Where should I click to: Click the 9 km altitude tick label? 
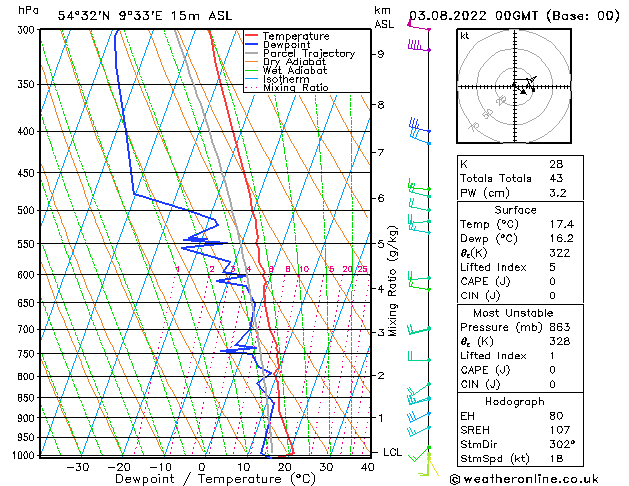click(380, 54)
